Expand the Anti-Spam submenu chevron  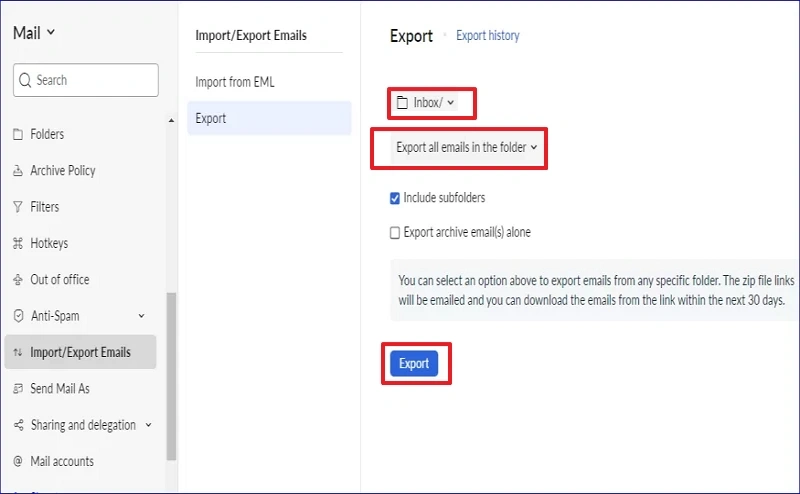click(x=141, y=316)
